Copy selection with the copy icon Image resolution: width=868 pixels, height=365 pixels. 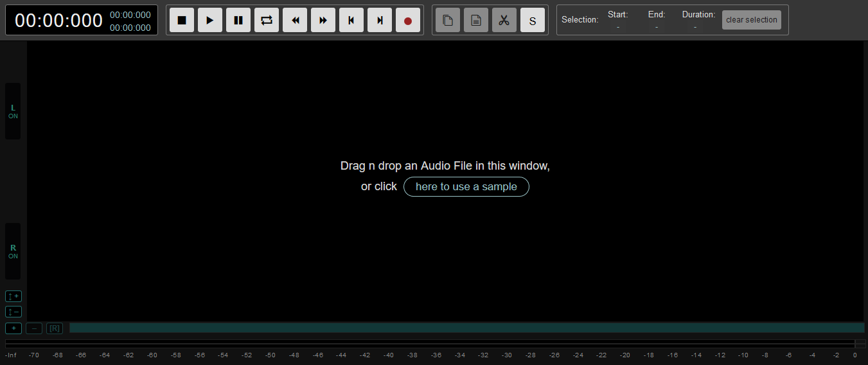(x=448, y=21)
